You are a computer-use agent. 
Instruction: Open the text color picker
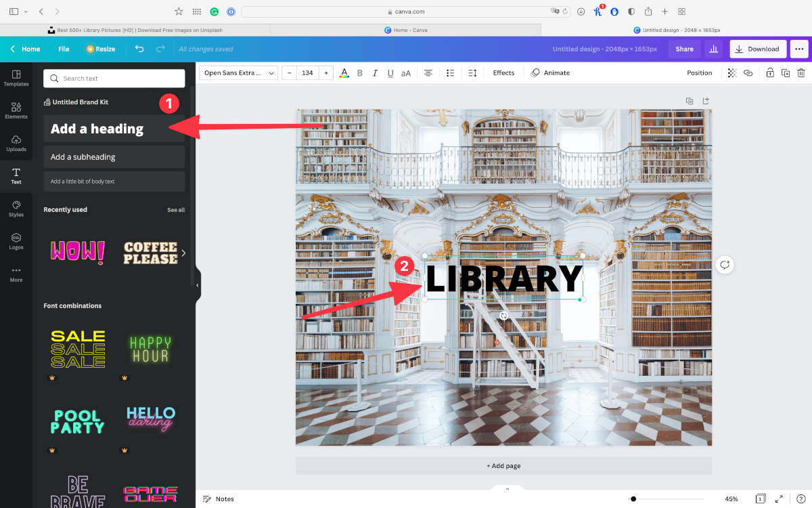pyautogui.click(x=344, y=72)
